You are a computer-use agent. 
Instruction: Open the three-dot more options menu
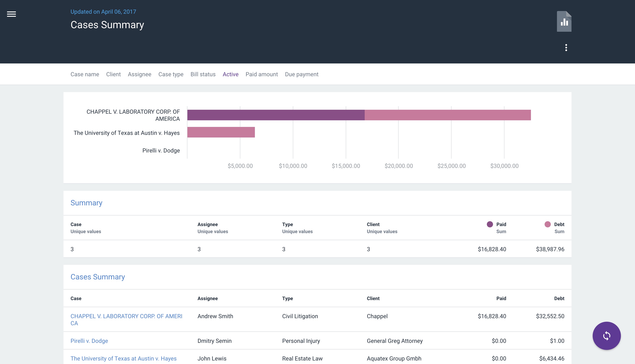(566, 48)
